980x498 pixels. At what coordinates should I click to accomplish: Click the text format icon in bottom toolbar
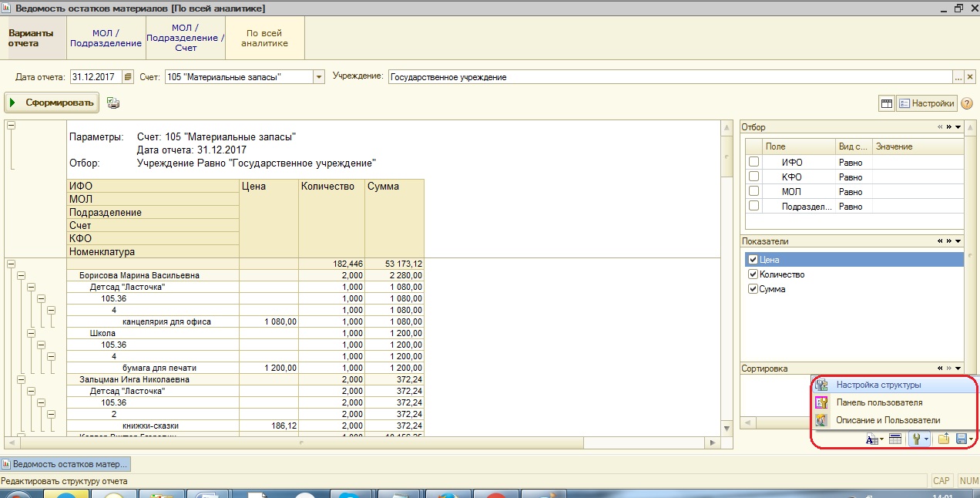[x=871, y=439]
